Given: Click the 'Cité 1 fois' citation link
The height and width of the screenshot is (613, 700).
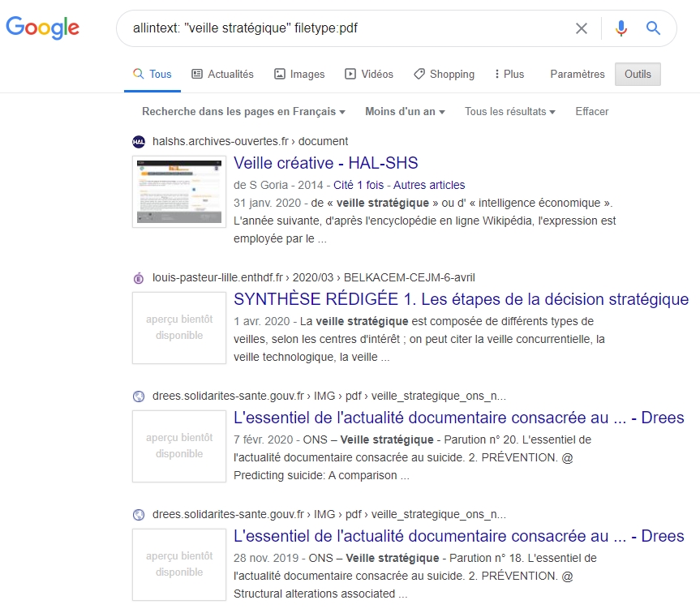Looking at the screenshot, I should 359,185.
